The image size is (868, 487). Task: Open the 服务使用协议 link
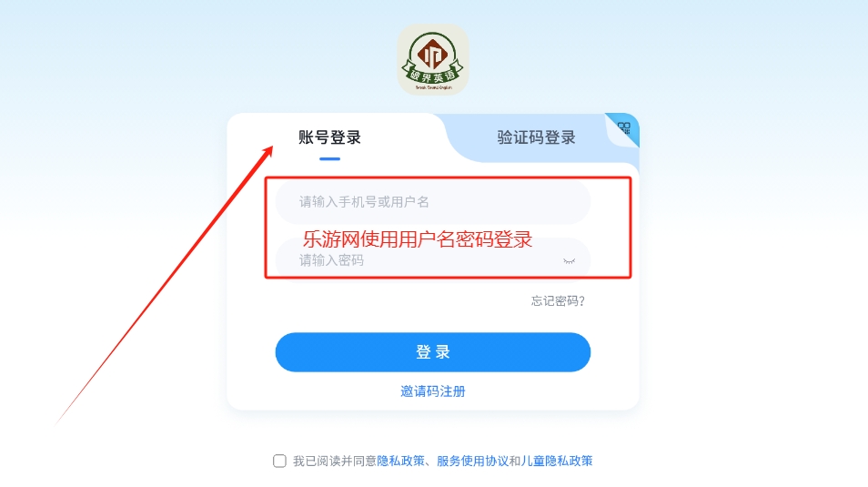(473, 461)
